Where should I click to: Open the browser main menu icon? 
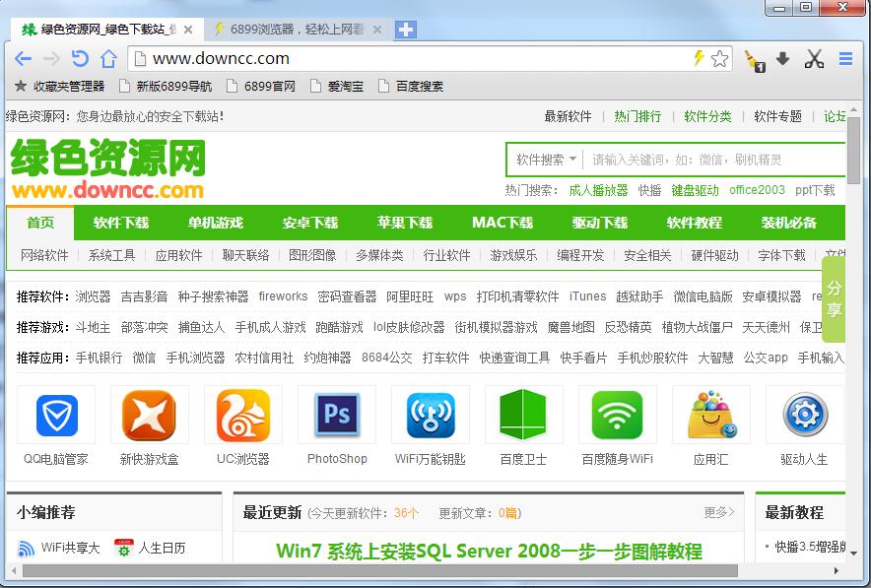coord(845,58)
